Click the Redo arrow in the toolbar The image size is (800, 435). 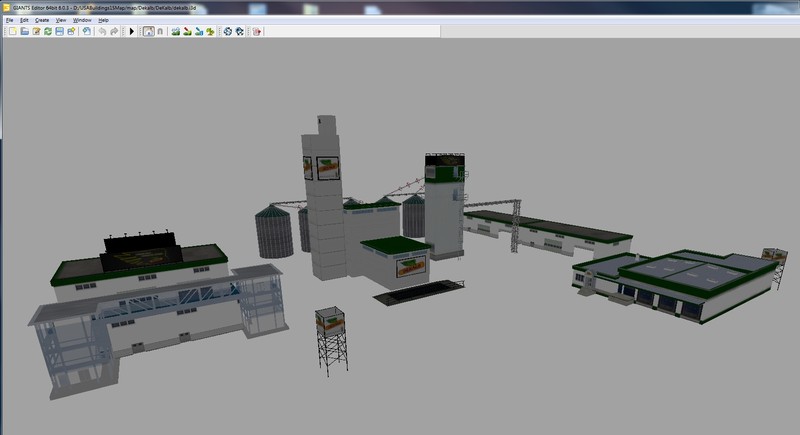114,32
